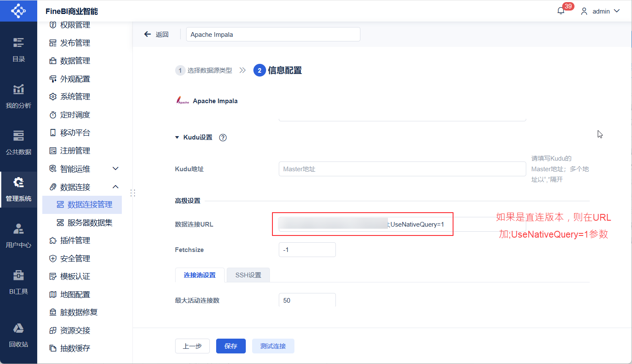Open BI工具 in the left rail
This screenshot has height=364, width=632.
click(19, 282)
